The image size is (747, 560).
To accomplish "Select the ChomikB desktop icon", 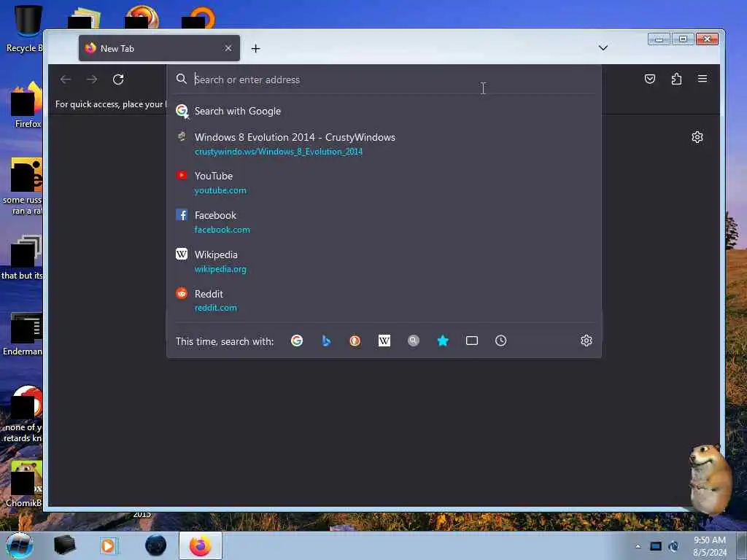I will point(24,483).
